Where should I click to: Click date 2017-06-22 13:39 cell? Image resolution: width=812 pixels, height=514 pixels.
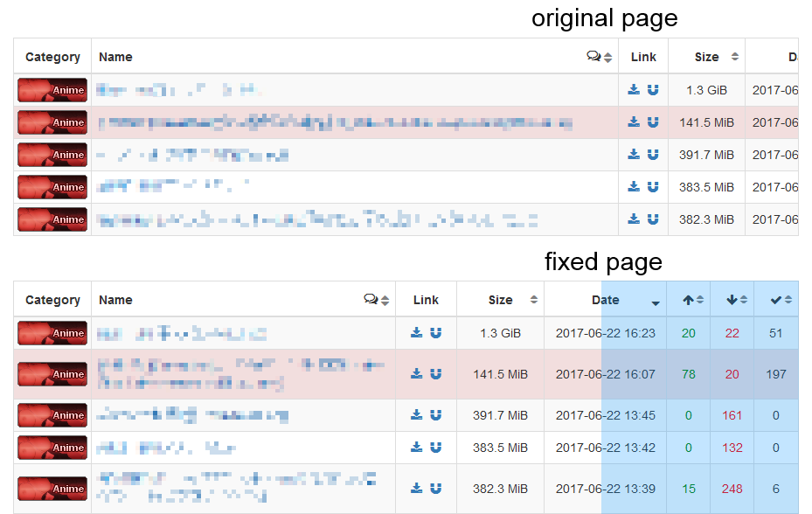click(606, 489)
